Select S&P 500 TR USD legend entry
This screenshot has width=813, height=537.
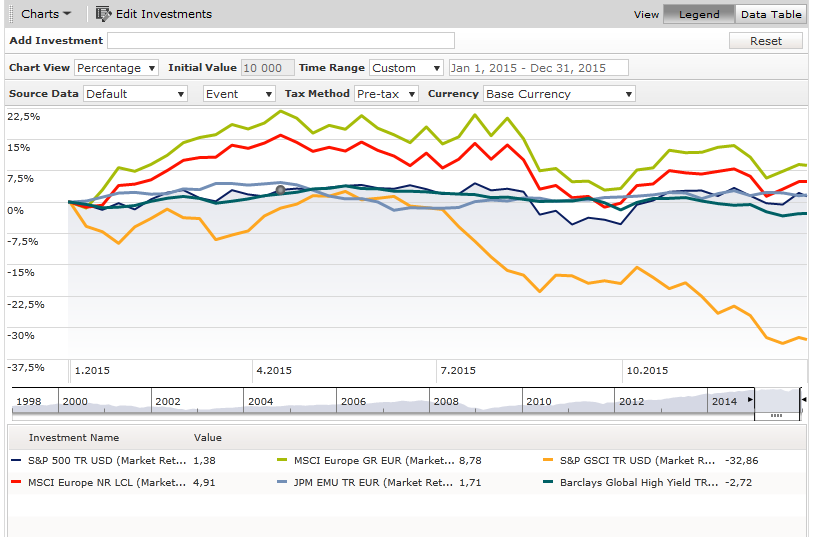107,460
